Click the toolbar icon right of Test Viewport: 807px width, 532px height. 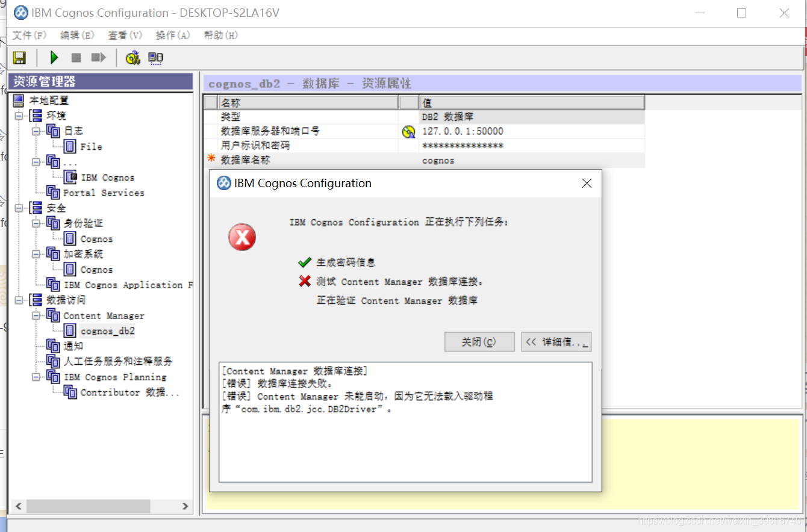pos(156,58)
